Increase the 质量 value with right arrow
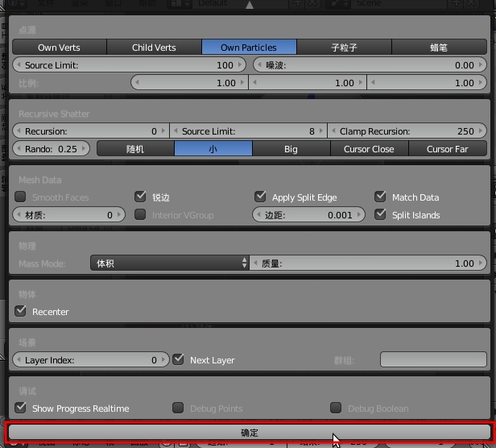Screen dimensions: 496x448 (482, 263)
